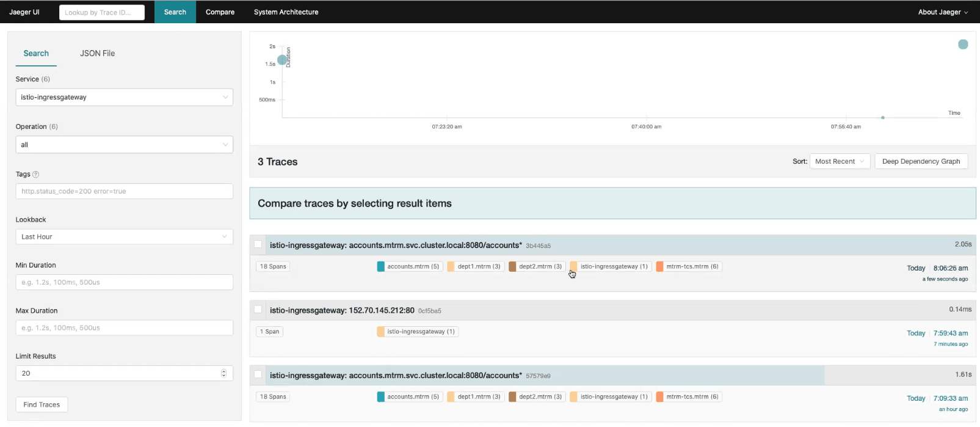Click the Limit Results stepper arrows
The width and height of the screenshot is (980, 427).
coord(223,373)
